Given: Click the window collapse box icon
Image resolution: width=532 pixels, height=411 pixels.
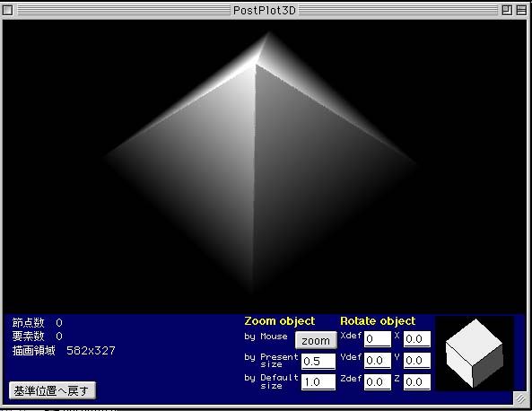Looking at the screenshot, I should [521, 11].
